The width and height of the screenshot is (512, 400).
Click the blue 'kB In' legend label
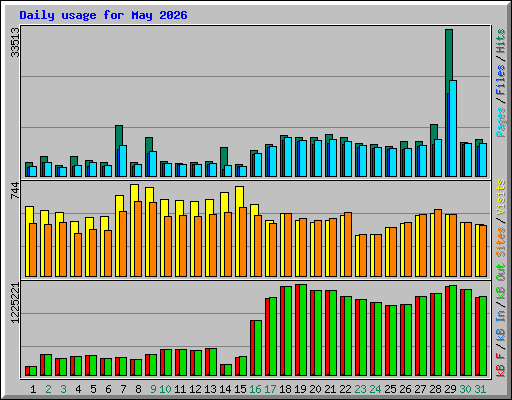[x=501, y=325]
